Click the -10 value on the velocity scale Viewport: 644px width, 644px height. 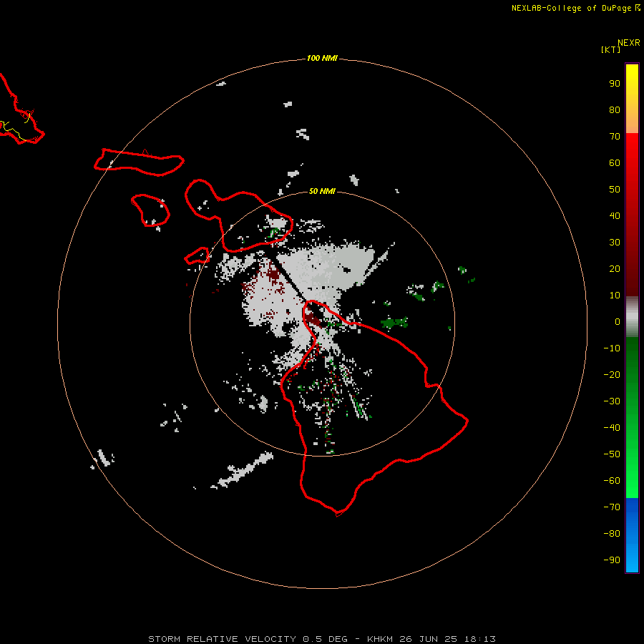click(612, 348)
